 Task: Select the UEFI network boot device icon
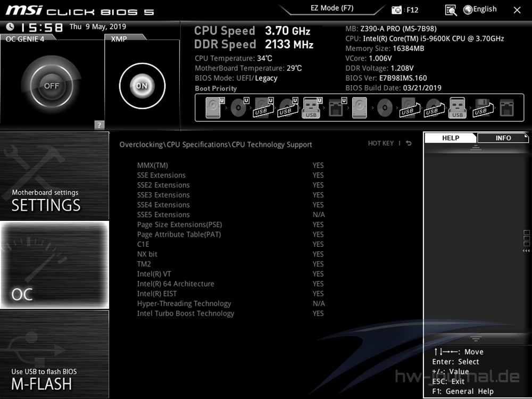pos(337,107)
